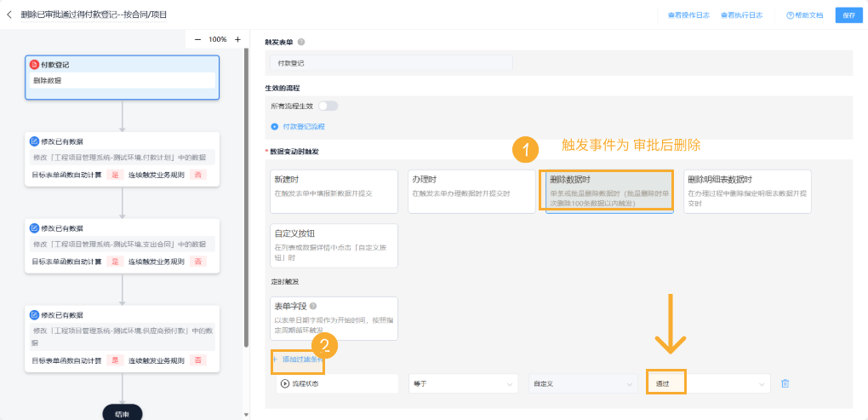The width and height of the screenshot is (868, 420).
Task: Click the red 付款登记 form icon
Action: pos(34,65)
